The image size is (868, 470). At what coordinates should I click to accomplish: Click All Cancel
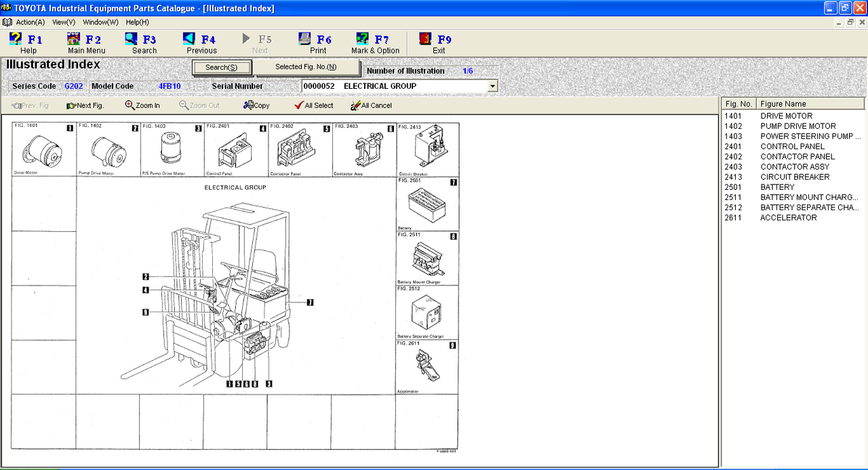pyautogui.click(x=371, y=106)
